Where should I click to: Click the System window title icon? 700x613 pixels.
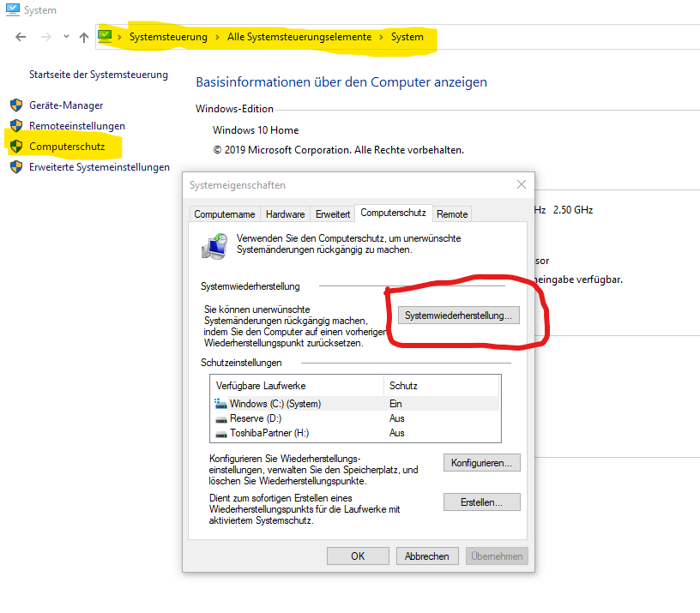point(13,9)
